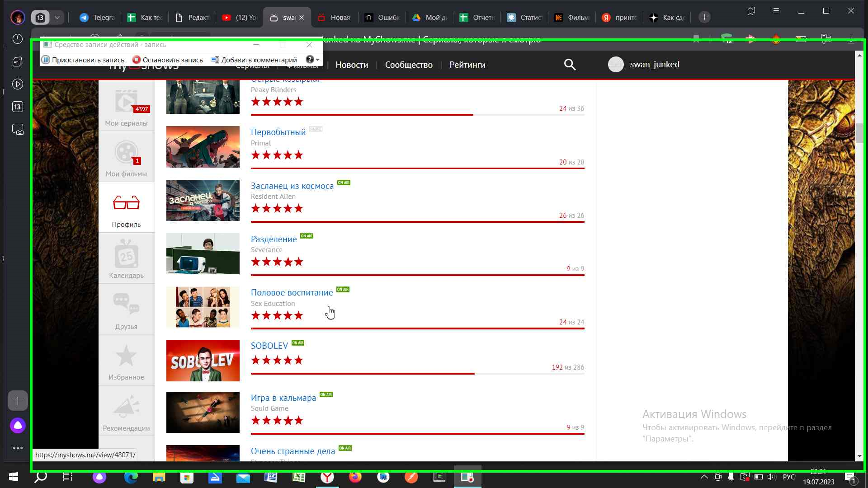The height and width of the screenshot is (488, 868).
Task: Click the help question mark in recorder
Action: (x=310, y=60)
